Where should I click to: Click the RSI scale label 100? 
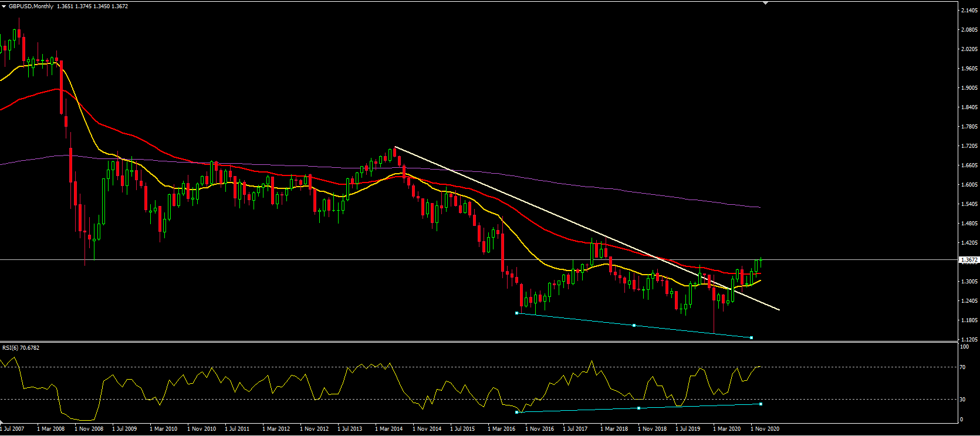(965, 347)
